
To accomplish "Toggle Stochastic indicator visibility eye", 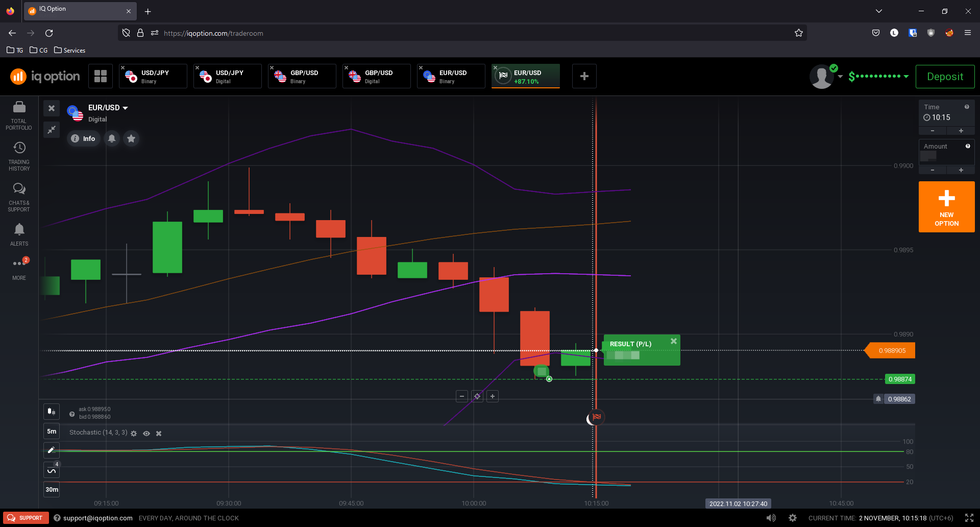I will click(146, 434).
